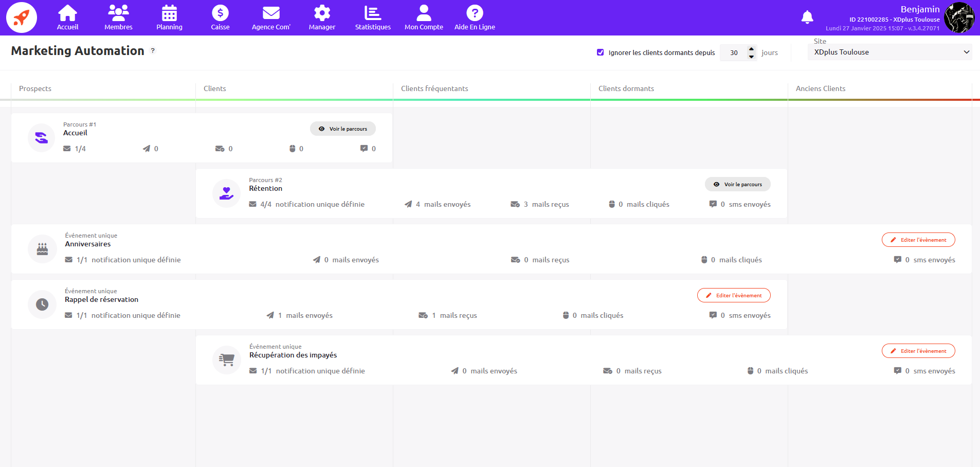
Task: Edit the Anniversaires event
Action: 918,240
